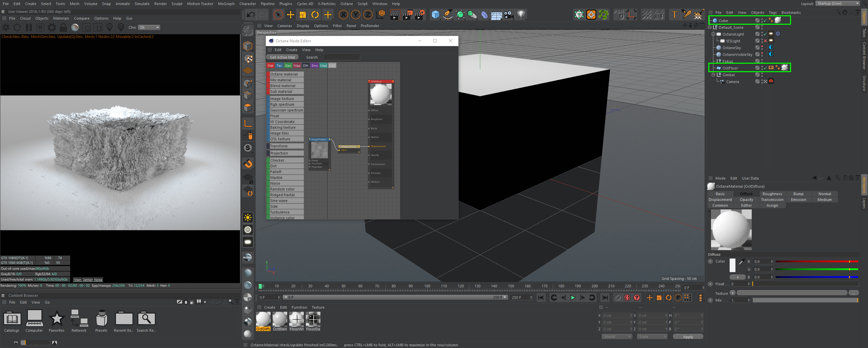Expand the color mode arrow below the swatch
868x348 pixels.
(737, 277)
